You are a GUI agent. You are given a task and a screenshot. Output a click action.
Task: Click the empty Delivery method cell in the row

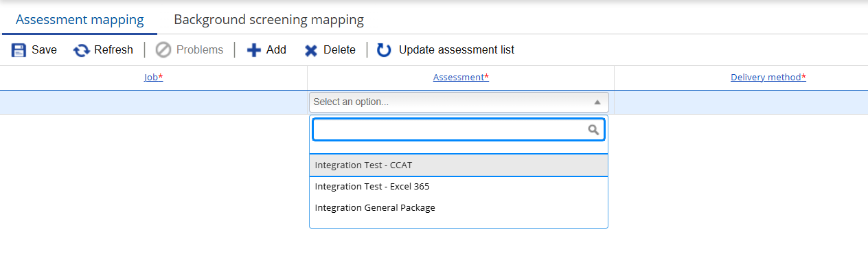(x=741, y=102)
